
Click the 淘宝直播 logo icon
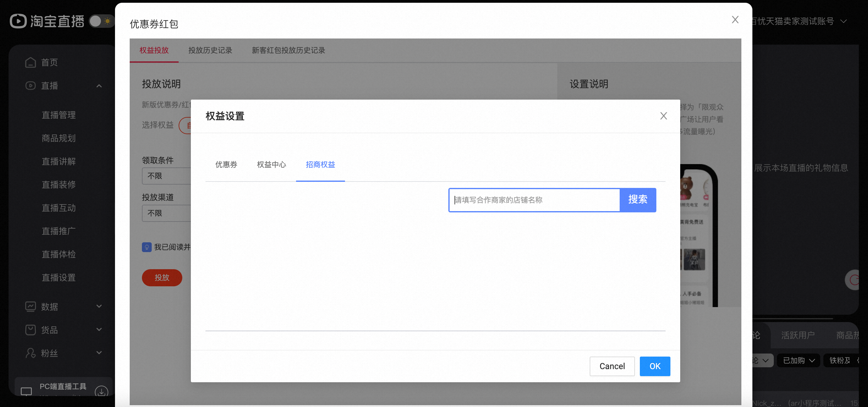pyautogui.click(x=18, y=21)
